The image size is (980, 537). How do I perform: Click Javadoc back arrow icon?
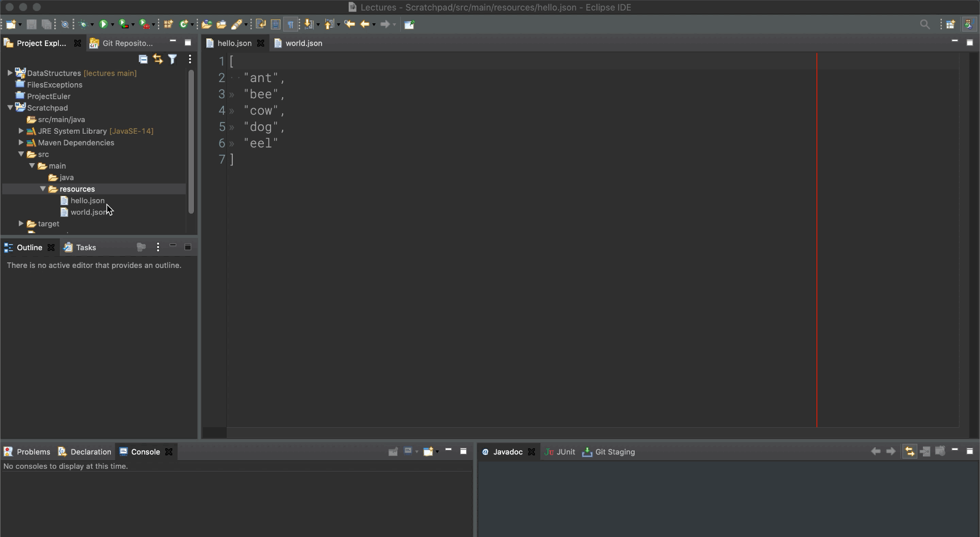pos(876,452)
